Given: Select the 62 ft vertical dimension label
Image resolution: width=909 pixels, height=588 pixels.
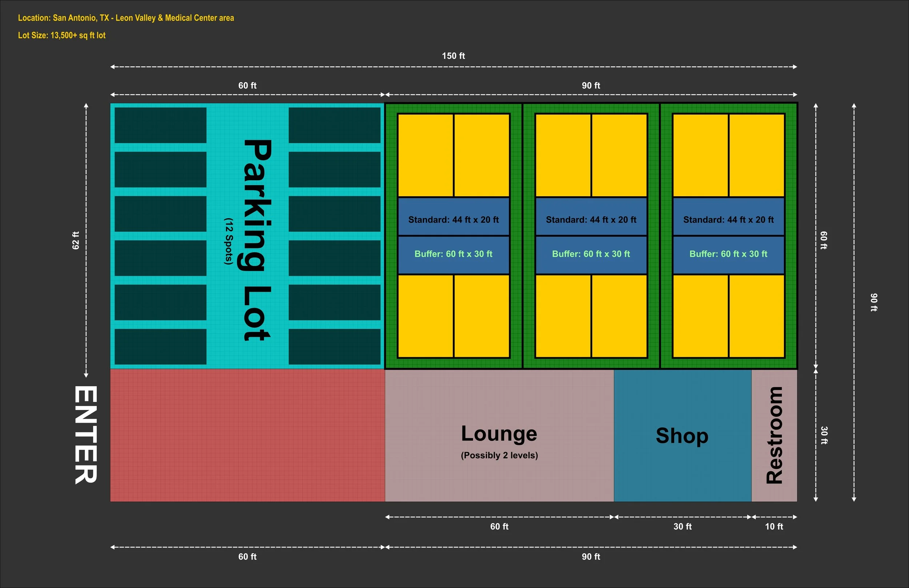Looking at the screenshot, I should pyautogui.click(x=76, y=241).
